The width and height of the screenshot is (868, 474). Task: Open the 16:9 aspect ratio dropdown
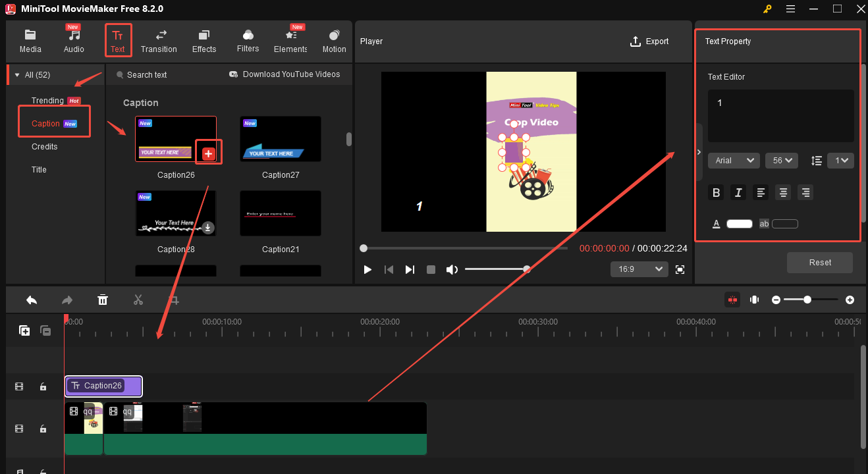click(639, 269)
